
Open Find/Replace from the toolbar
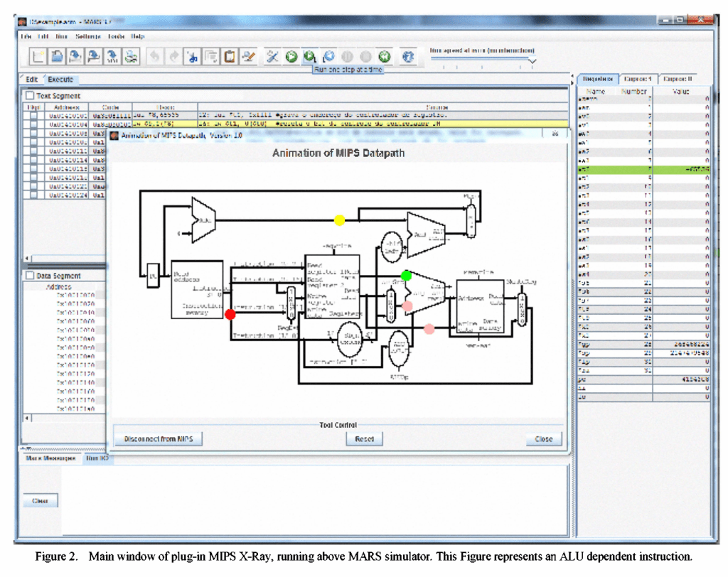[x=248, y=57]
